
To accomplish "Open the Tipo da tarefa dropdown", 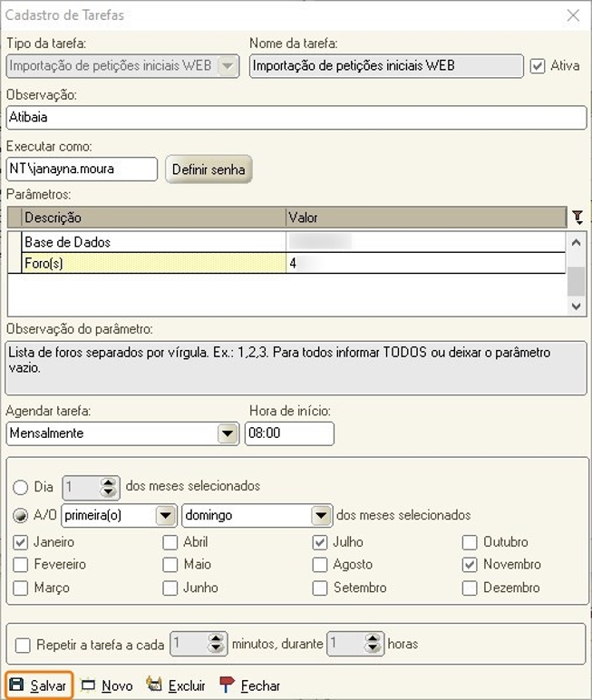I will [x=228, y=66].
